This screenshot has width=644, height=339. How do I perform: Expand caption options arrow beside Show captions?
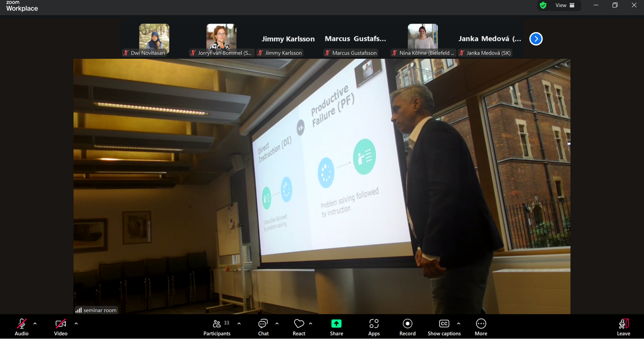458,324
